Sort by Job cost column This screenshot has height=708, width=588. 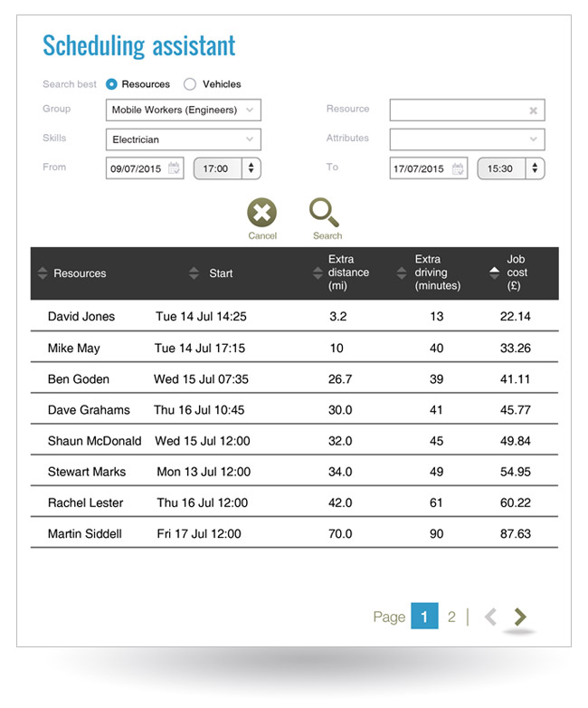[493, 273]
